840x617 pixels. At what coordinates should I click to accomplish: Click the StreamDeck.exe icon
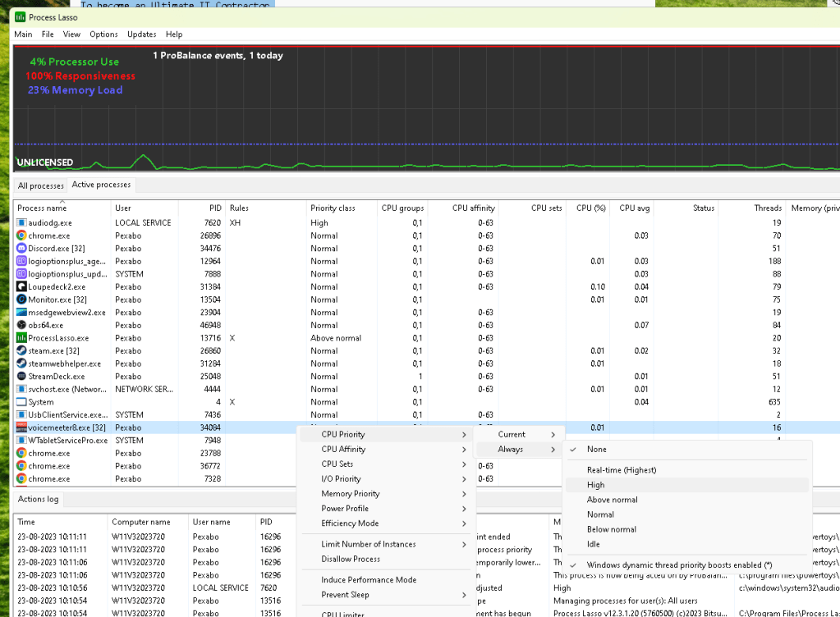coord(21,377)
